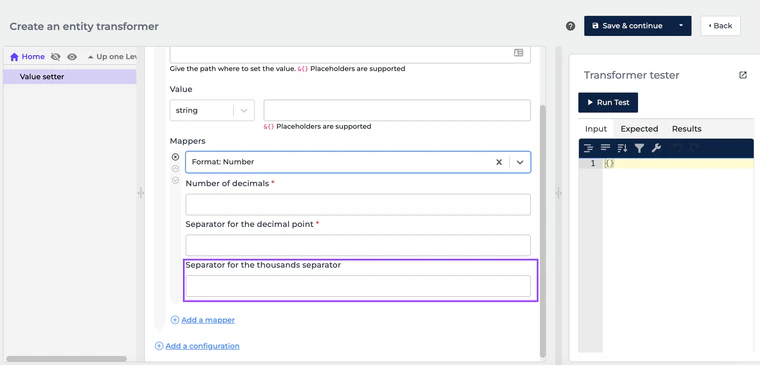Focus the thousands separator field

(x=358, y=286)
